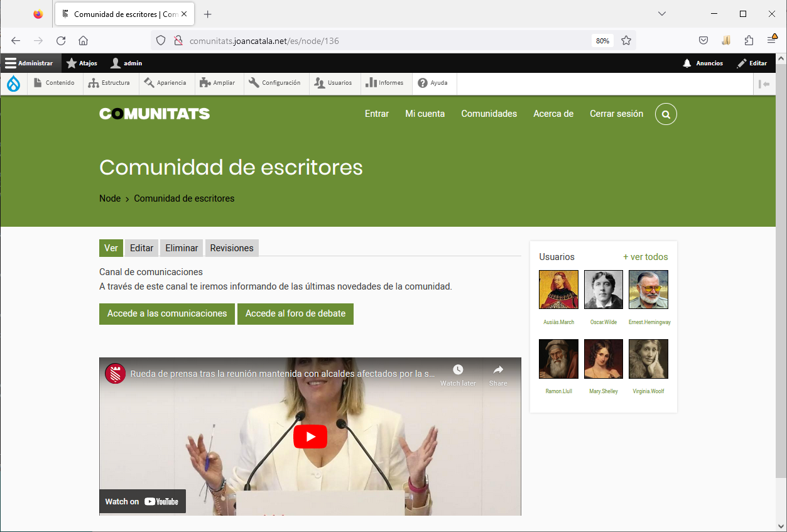Open Informes admin menu
The width and height of the screenshot is (787, 532).
[385, 83]
